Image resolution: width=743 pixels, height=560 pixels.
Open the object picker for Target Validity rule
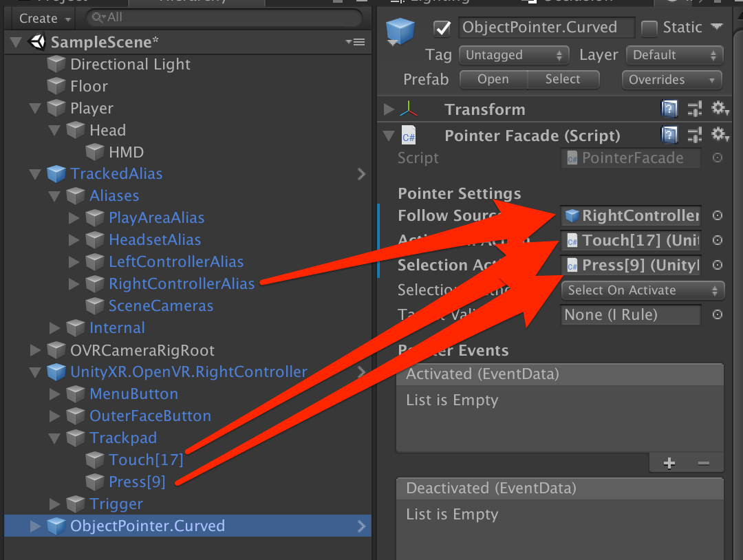tap(717, 314)
